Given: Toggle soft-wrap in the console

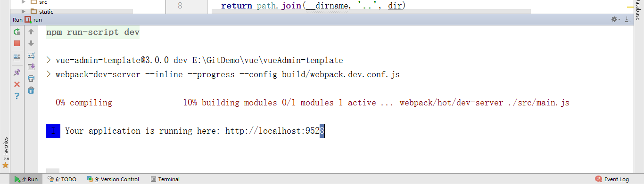Looking at the screenshot, I should (31, 55).
